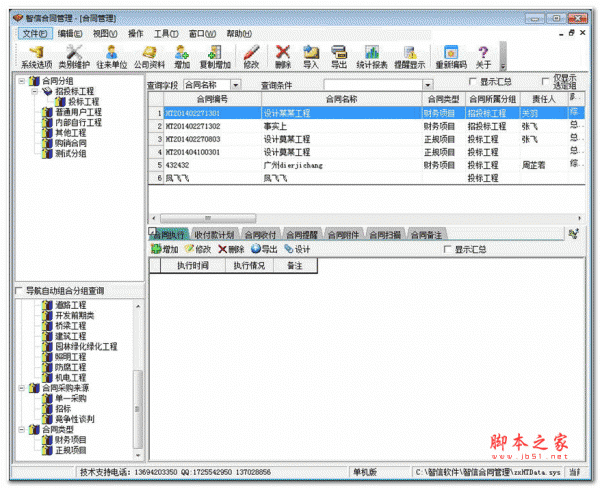Open the 视图 menu

tap(105, 34)
